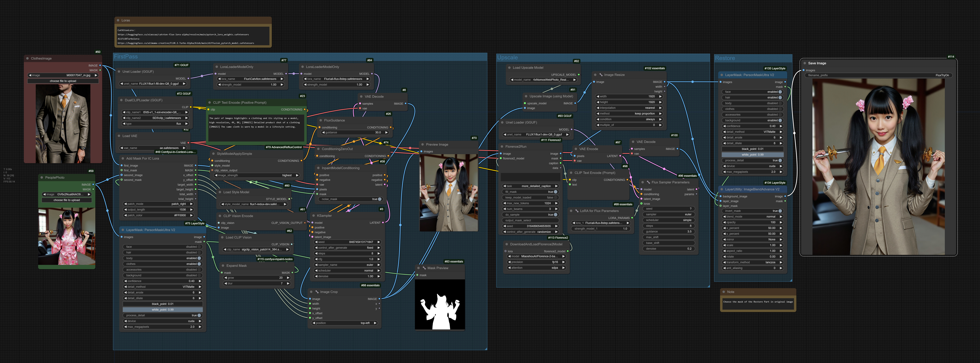Increase grow value arrow in Expand Mask
Image resolution: width=980 pixels, height=363 pixels.
coord(288,278)
